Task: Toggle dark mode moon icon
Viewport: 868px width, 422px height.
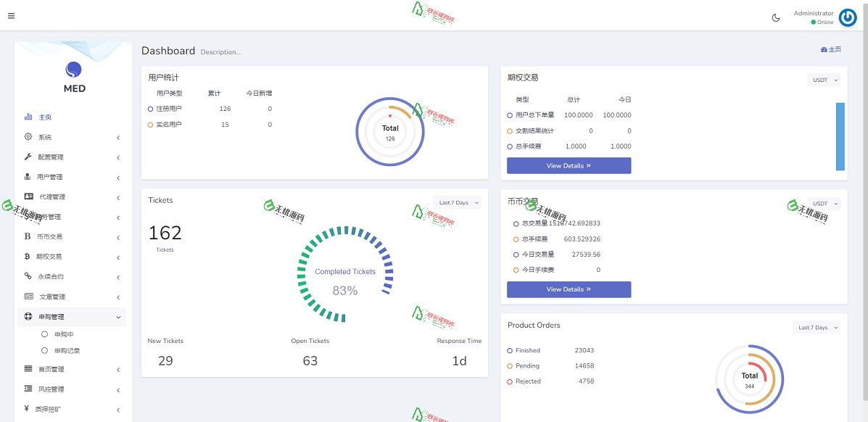Action: (776, 18)
